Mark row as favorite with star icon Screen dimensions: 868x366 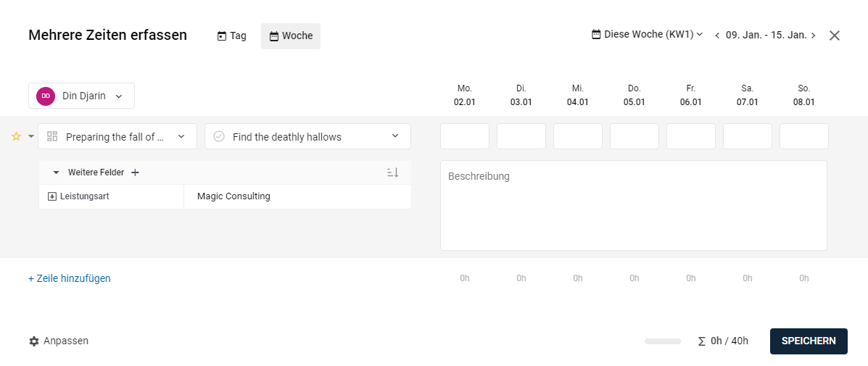pos(16,136)
